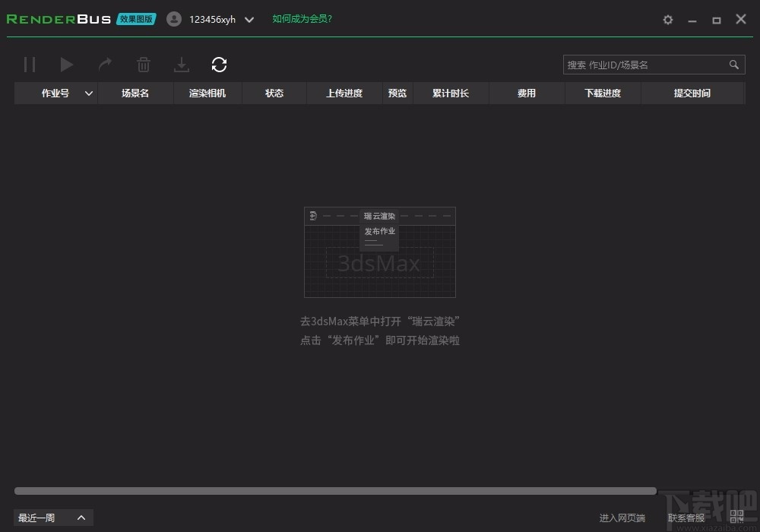The width and height of the screenshot is (760, 532).
Task: Click the download results icon
Action: click(182, 65)
